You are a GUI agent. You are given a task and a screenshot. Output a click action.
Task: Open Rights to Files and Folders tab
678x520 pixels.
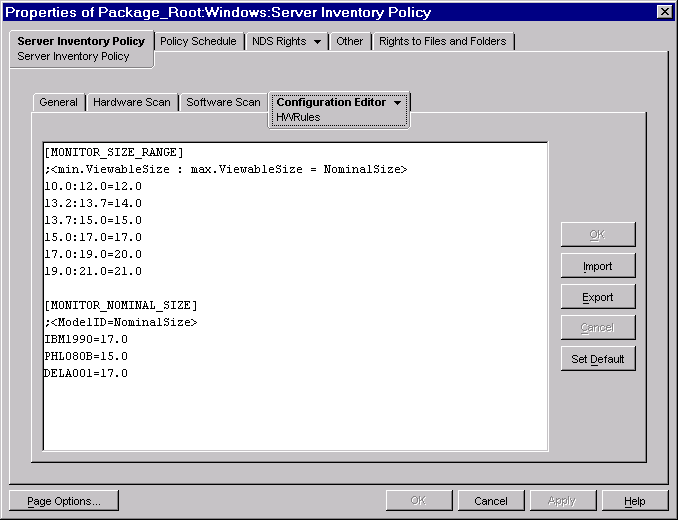coord(442,41)
